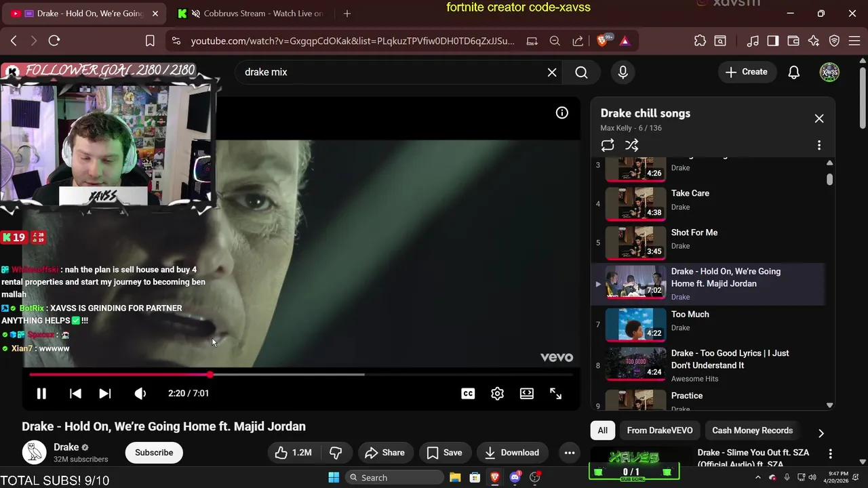Reload the page

(54, 41)
